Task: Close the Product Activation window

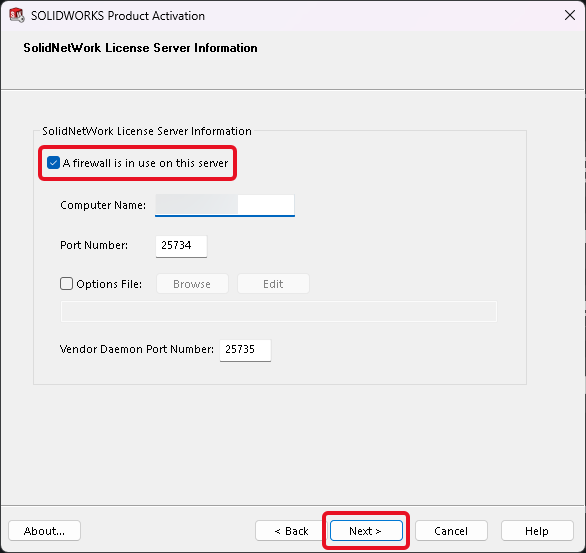Action: pyautogui.click(x=570, y=15)
